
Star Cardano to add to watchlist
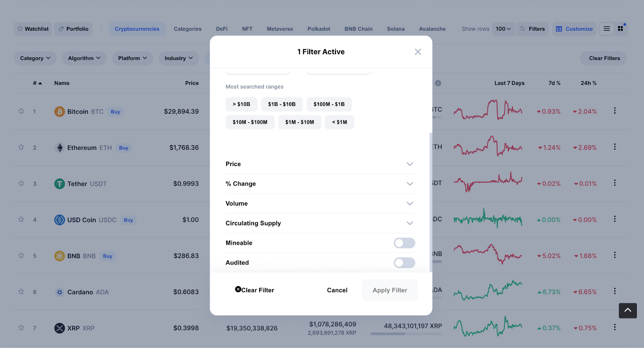point(21,292)
